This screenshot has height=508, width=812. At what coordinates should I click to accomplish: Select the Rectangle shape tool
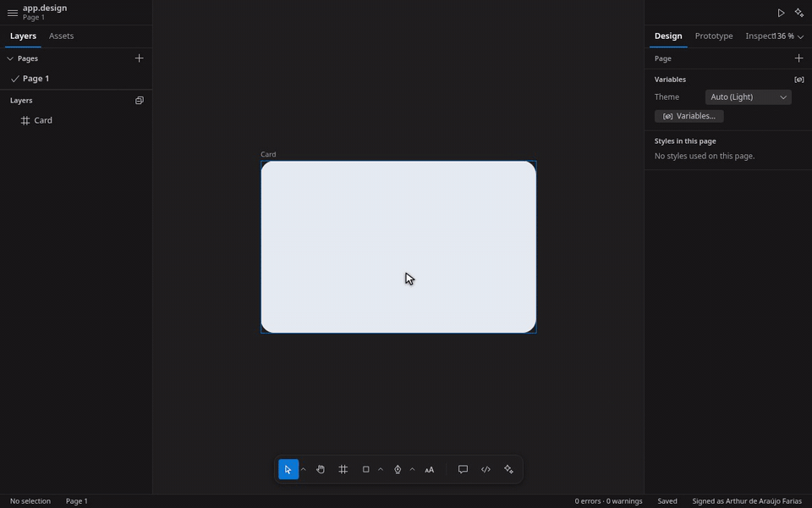tap(365, 470)
